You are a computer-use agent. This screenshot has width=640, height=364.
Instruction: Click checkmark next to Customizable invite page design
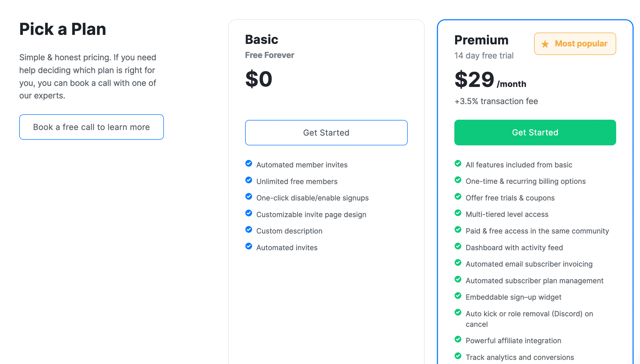coord(249,213)
